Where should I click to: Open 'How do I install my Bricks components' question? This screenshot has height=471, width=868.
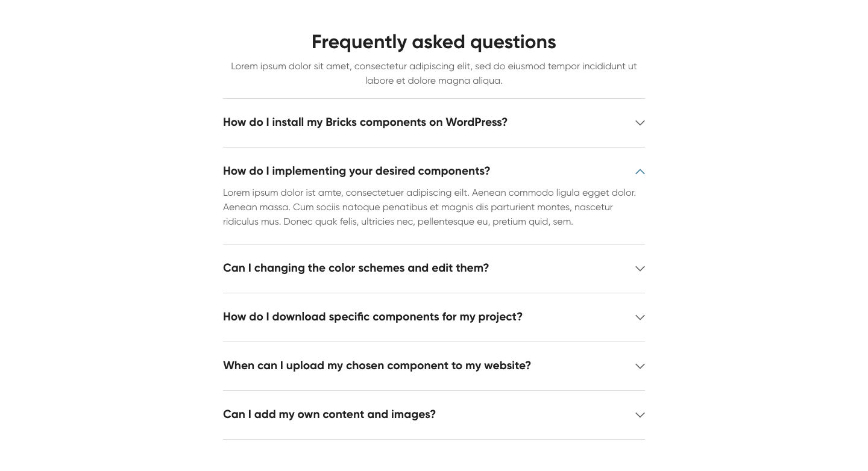point(365,122)
